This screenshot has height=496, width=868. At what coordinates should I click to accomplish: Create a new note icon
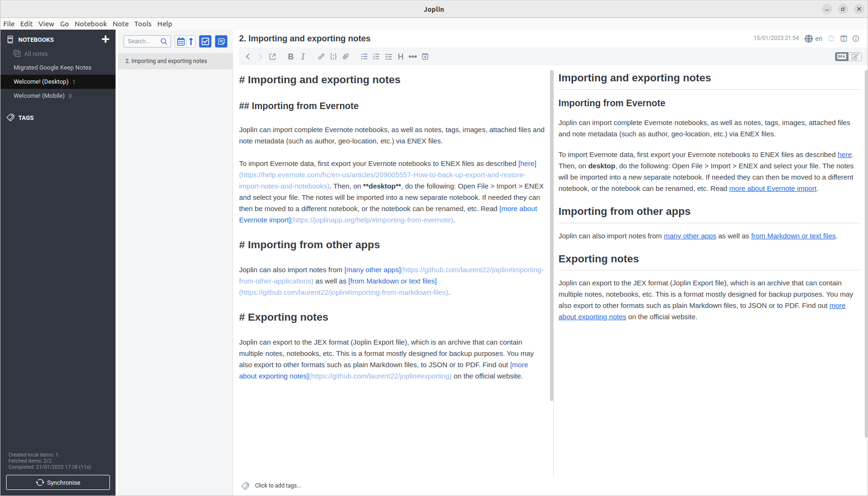click(x=221, y=41)
